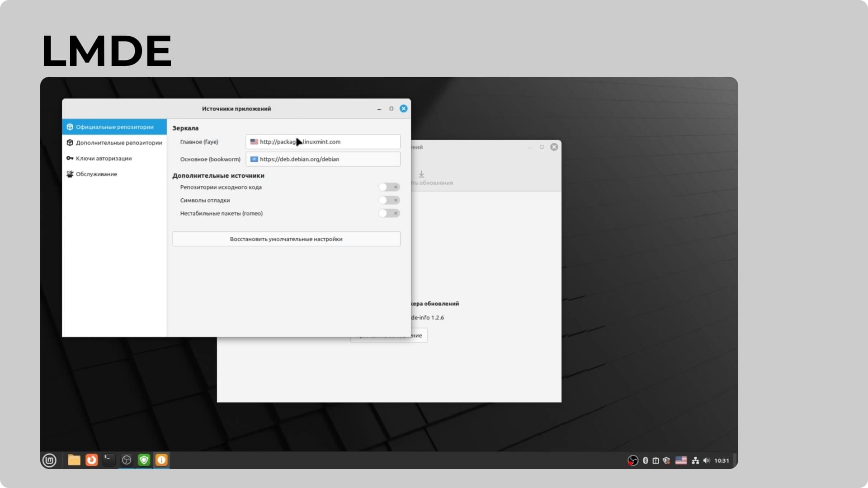This screenshot has width=868, height=488.
Task: Open the Bluetooth tray icon
Action: click(x=646, y=460)
